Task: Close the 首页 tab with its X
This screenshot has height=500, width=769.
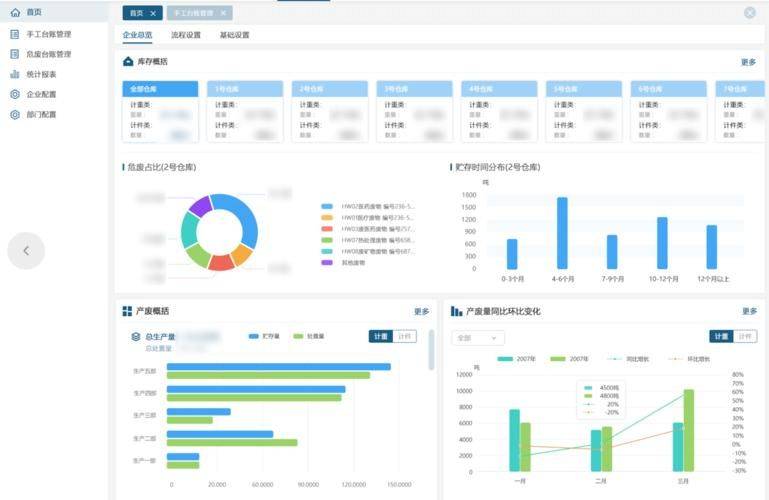Action: (x=153, y=13)
